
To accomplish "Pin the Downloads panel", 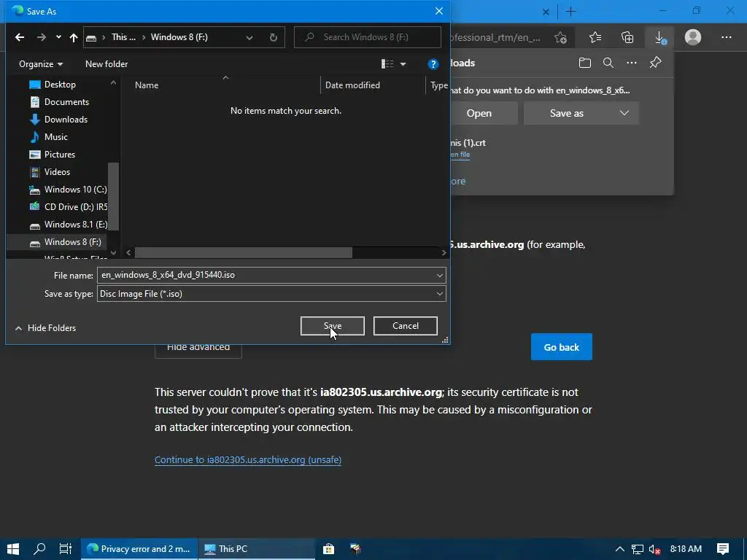I will click(x=656, y=63).
